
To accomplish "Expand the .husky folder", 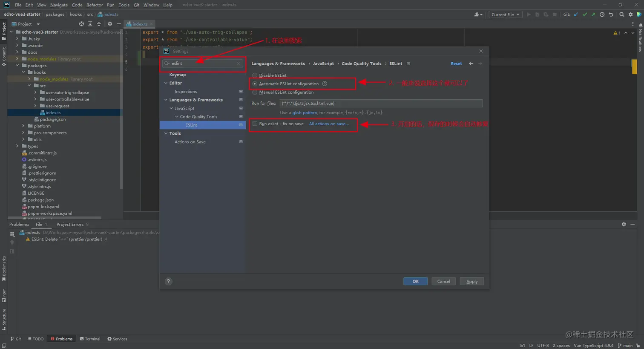I will (x=17, y=39).
